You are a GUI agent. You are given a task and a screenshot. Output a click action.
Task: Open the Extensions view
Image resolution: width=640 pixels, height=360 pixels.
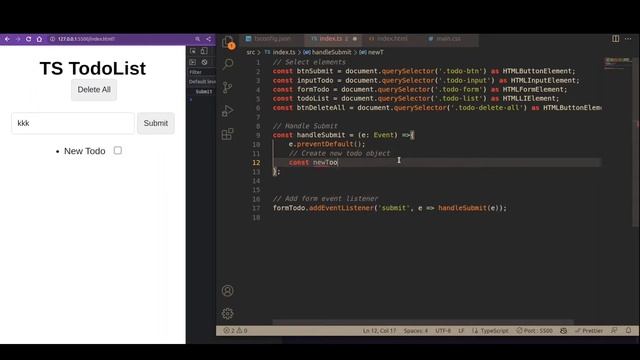pyautogui.click(x=228, y=134)
